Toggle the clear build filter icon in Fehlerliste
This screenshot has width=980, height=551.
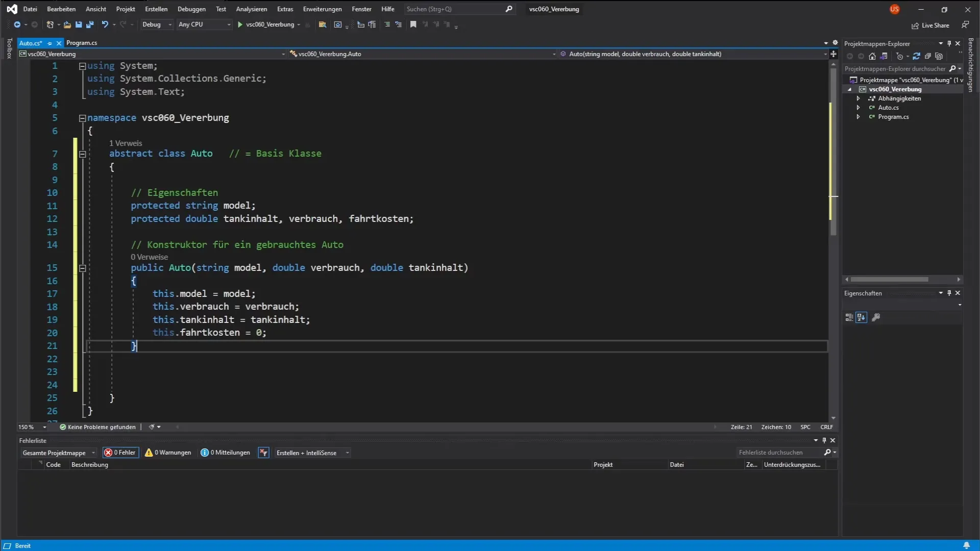click(x=263, y=453)
